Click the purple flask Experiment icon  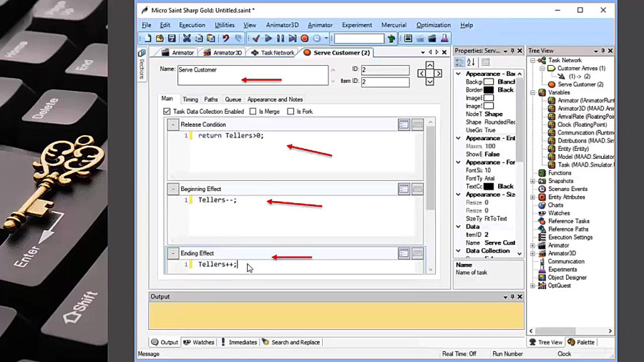click(x=444, y=39)
